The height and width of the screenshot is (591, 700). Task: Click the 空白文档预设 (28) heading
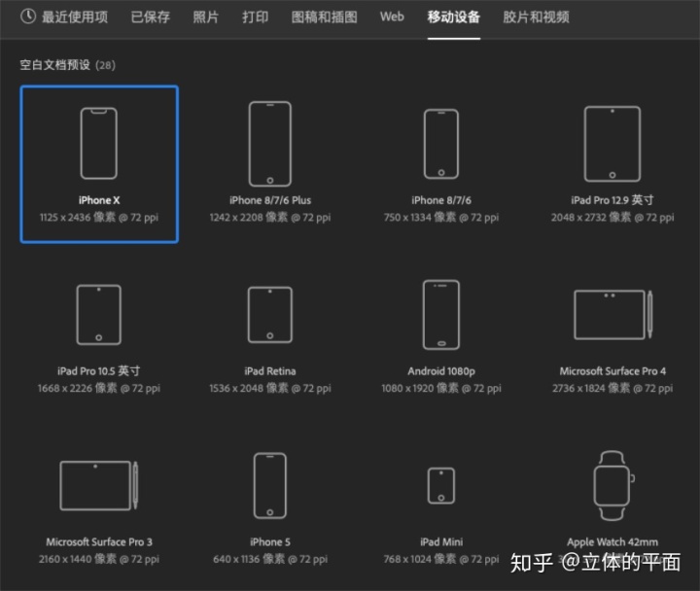pos(67,65)
